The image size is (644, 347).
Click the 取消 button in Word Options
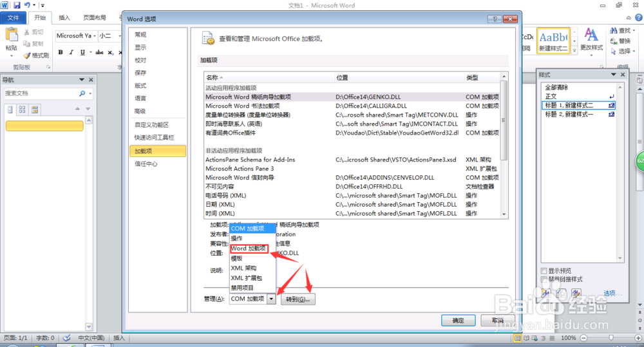pyautogui.click(x=498, y=321)
